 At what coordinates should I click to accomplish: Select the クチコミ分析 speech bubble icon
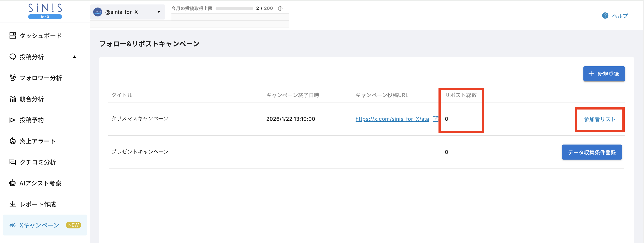pos(13,162)
